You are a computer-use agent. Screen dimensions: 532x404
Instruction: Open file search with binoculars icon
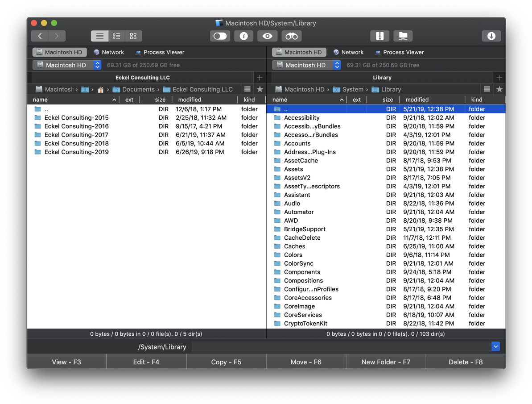click(292, 36)
